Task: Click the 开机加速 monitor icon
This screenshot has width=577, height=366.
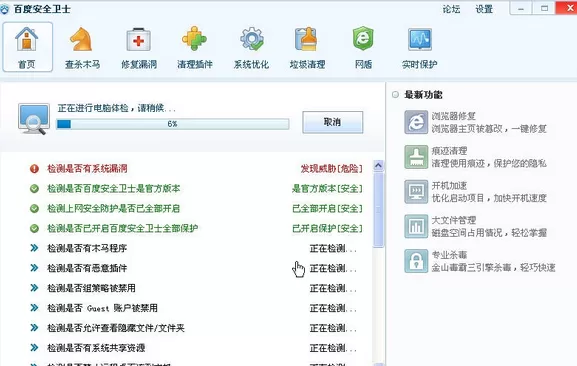Action: pos(416,192)
